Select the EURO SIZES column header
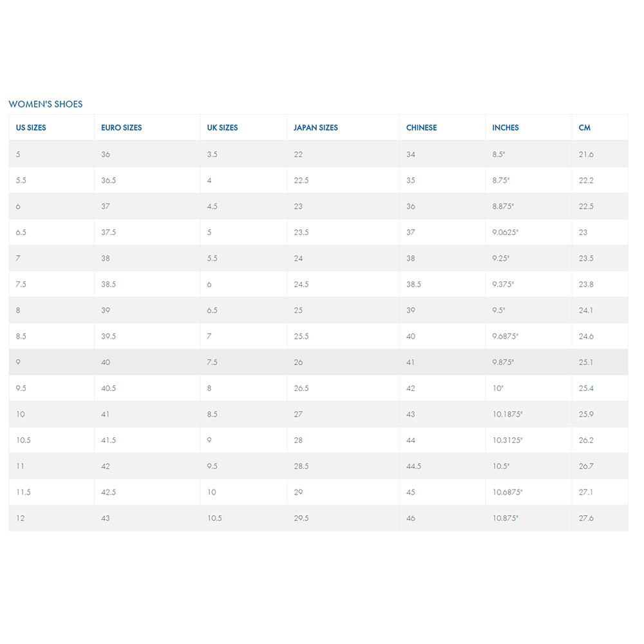 pos(121,128)
